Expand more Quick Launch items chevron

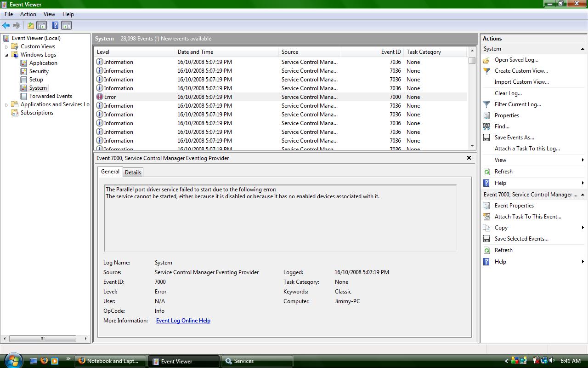coord(68,359)
